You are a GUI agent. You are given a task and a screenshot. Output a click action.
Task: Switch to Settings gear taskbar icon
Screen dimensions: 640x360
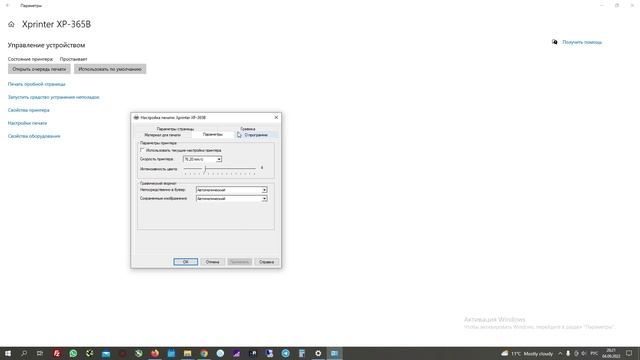coord(318,353)
